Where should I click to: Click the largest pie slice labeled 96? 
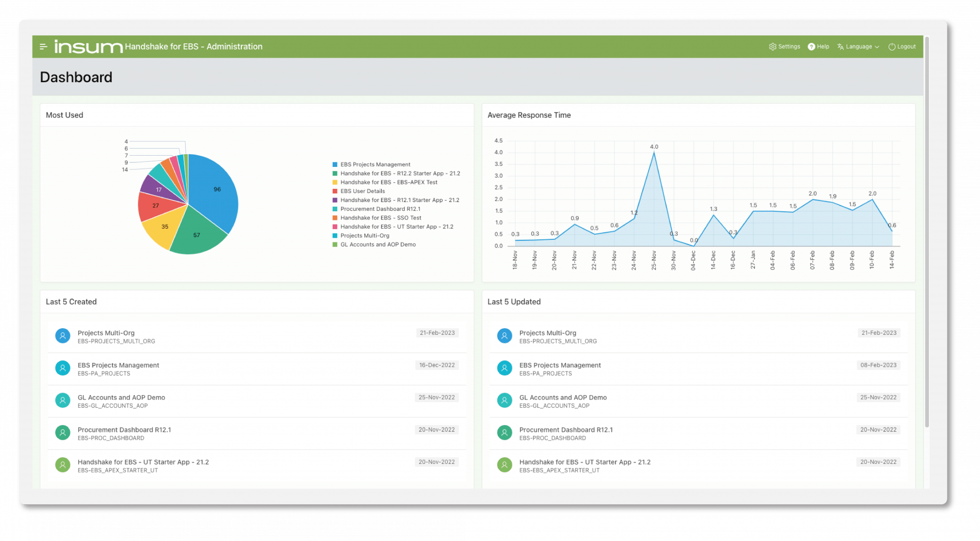coord(217,189)
